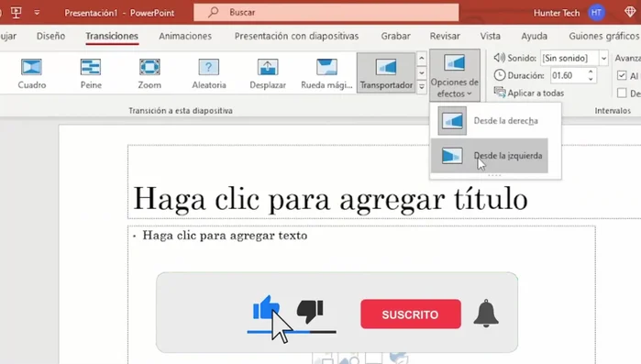Switch to the Grabar tab
This screenshot has width=641, height=364.
point(396,36)
